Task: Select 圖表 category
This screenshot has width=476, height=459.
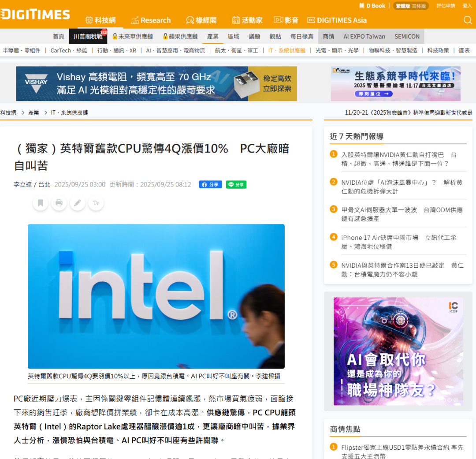Action: (464, 50)
